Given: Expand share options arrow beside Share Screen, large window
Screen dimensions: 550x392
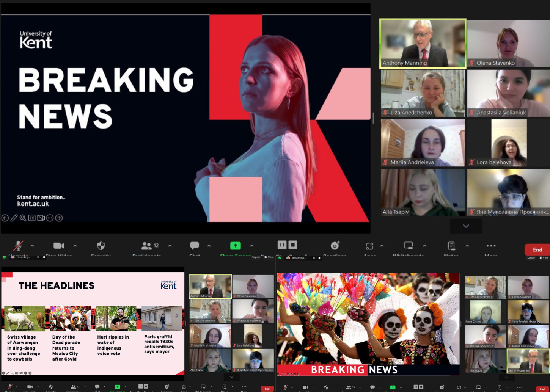Looking at the screenshot, I should pos(252,246).
